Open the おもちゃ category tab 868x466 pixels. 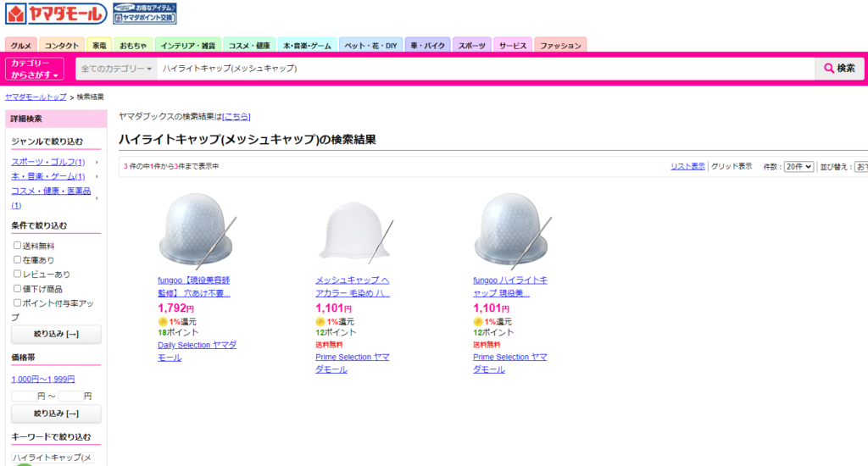[x=133, y=46]
